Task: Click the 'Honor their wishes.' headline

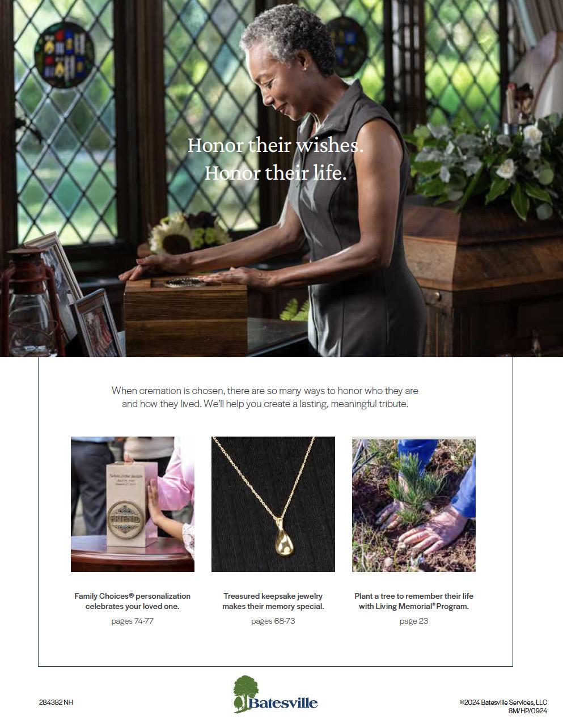Action: tap(276, 145)
